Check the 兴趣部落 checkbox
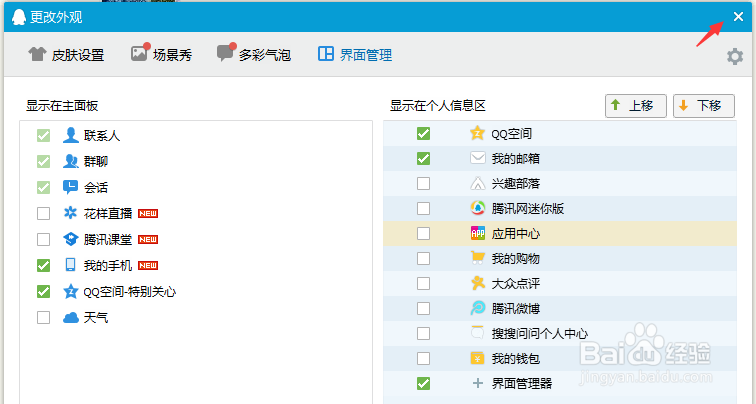The width and height of the screenshot is (756, 404). (x=423, y=184)
